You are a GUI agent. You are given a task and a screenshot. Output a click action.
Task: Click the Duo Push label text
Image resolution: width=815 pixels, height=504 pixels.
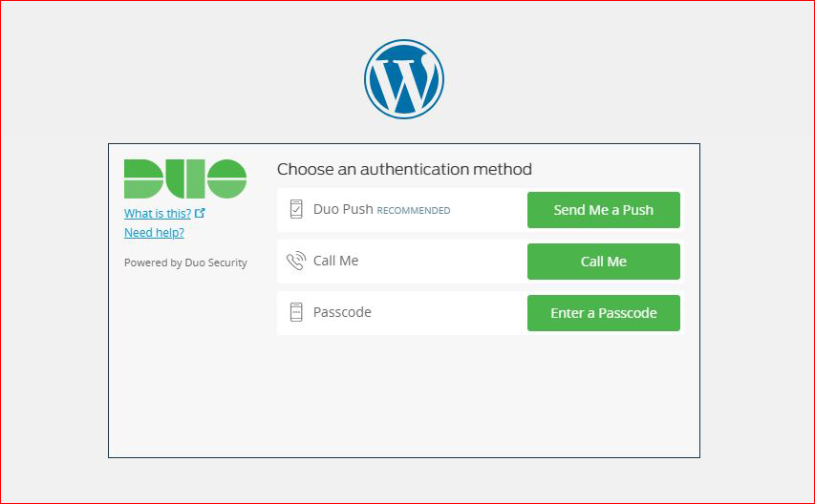pos(343,209)
